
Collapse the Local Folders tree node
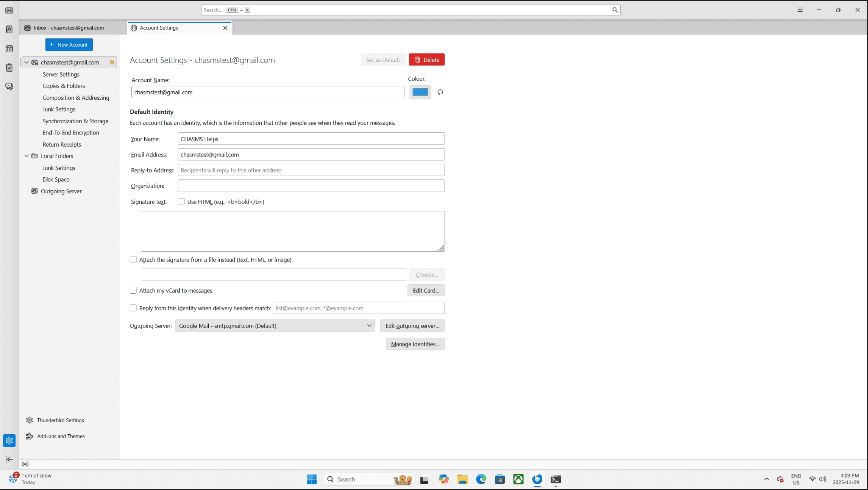coord(27,156)
